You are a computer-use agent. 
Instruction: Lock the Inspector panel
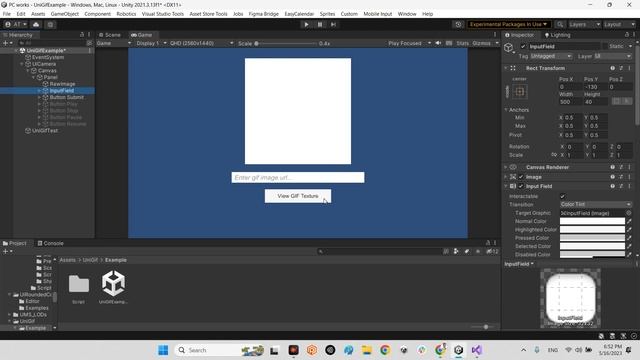(x=627, y=35)
